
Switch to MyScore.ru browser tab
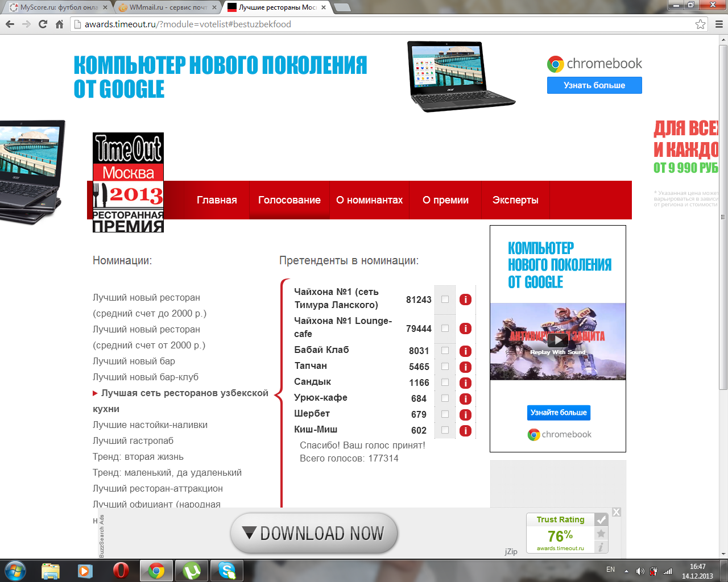click(x=59, y=7)
